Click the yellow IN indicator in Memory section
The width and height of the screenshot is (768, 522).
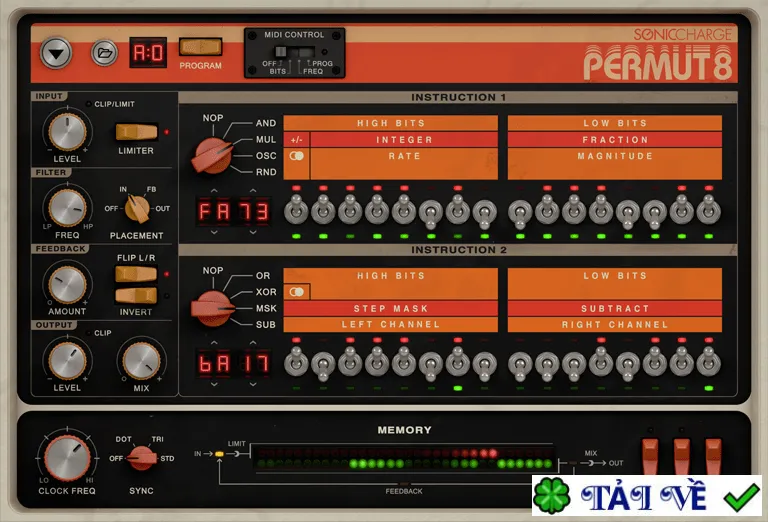pos(219,454)
